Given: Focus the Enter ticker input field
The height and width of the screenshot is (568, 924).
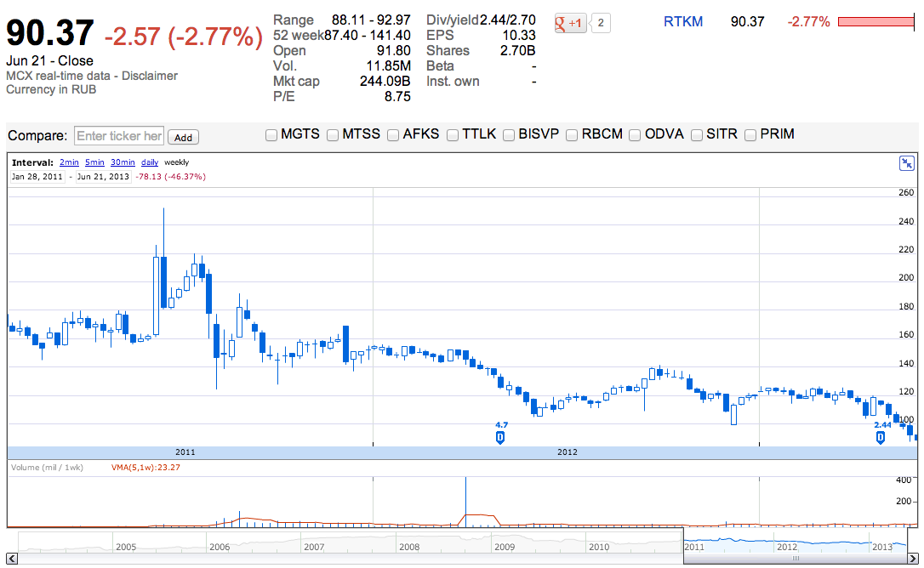Looking at the screenshot, I should click(x=119, y=136).
